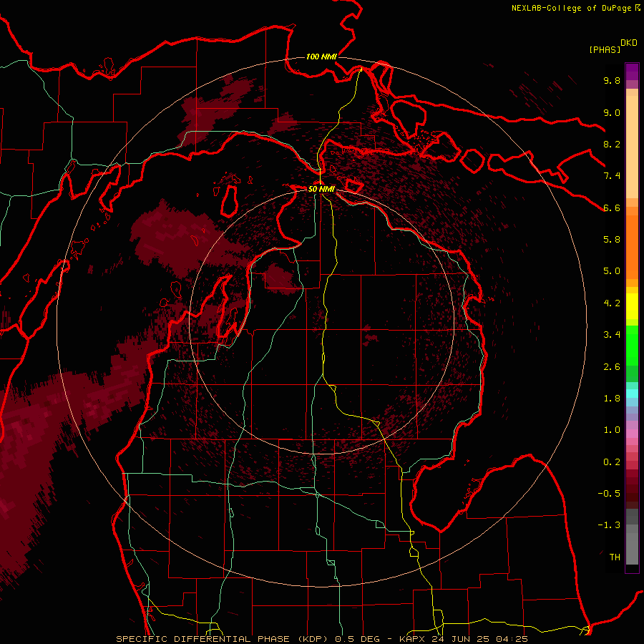This screenshot has width=644, height=644.
Task: Click the purple top band of the color scale
Action: point(632,72)
